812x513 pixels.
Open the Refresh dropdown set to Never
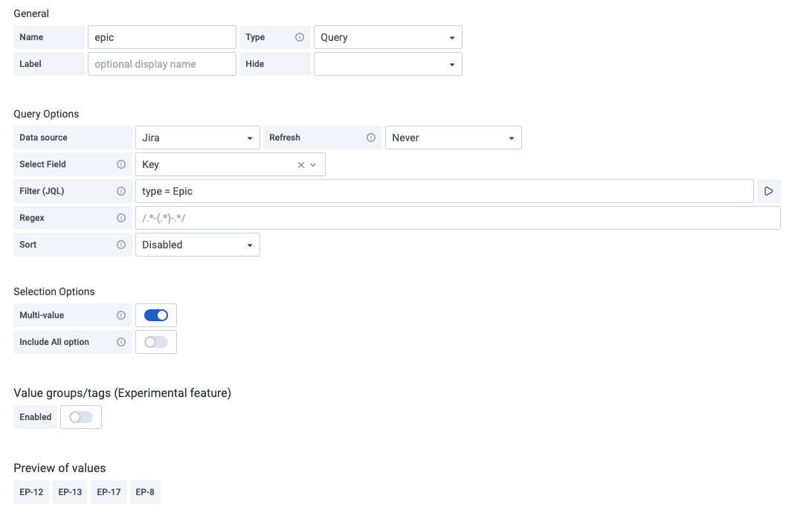[454, 137]
